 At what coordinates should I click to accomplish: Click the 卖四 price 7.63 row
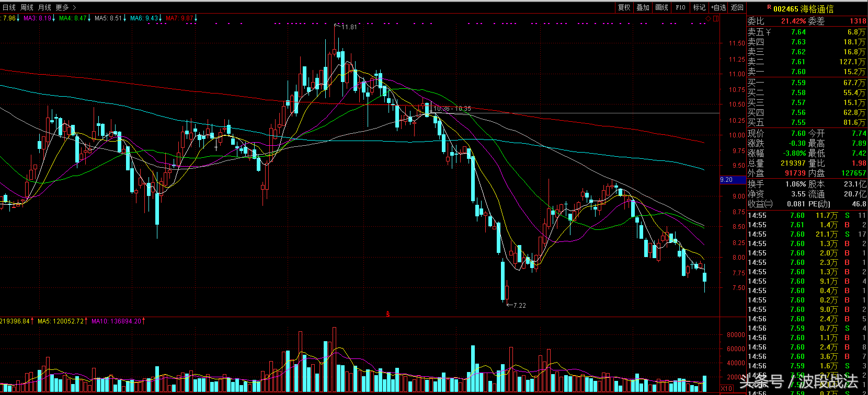(807, 42)
